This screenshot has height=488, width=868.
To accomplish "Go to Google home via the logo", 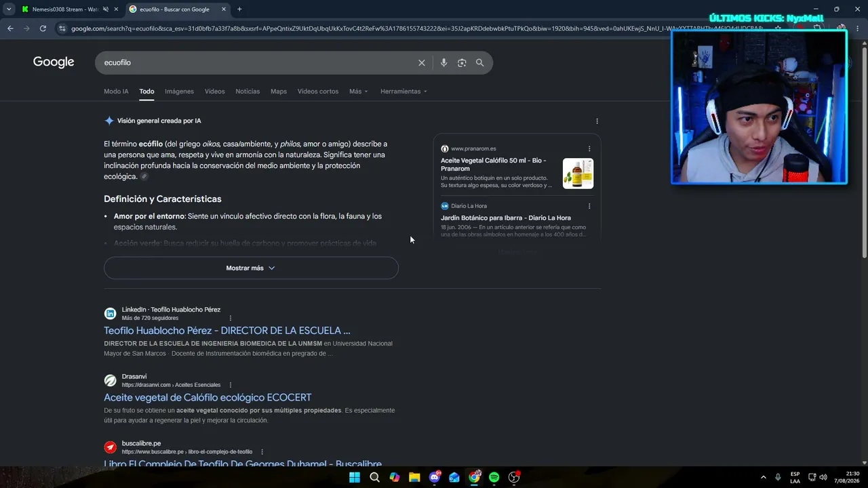I will [54, 62].
